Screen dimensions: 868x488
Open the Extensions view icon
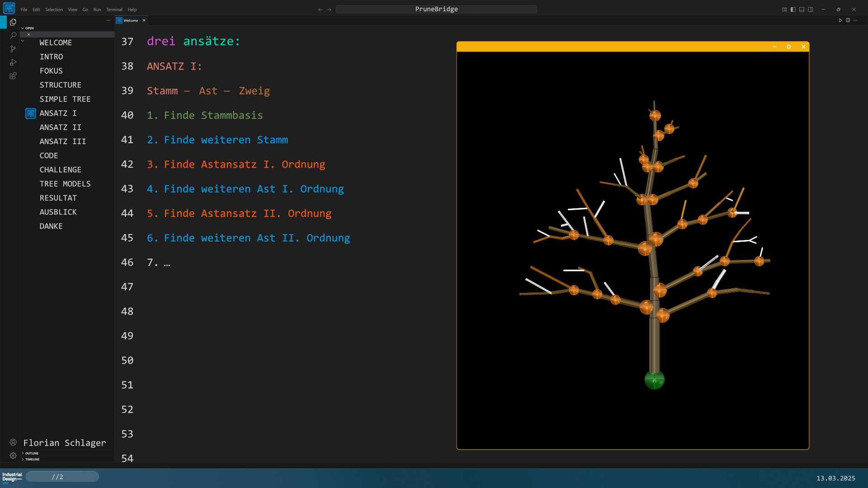pyautogui.click(x=13, y=76)
